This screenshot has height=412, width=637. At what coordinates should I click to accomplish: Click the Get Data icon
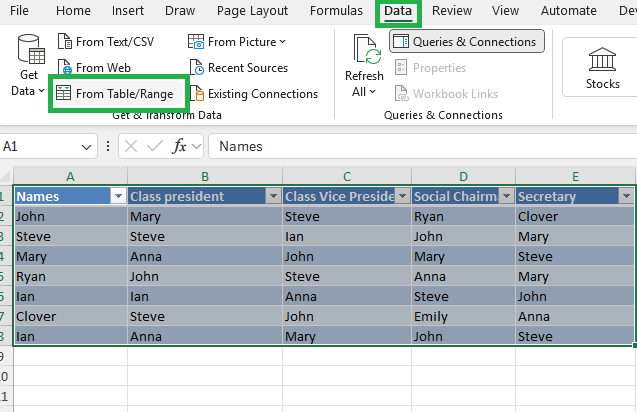point(29,55)
